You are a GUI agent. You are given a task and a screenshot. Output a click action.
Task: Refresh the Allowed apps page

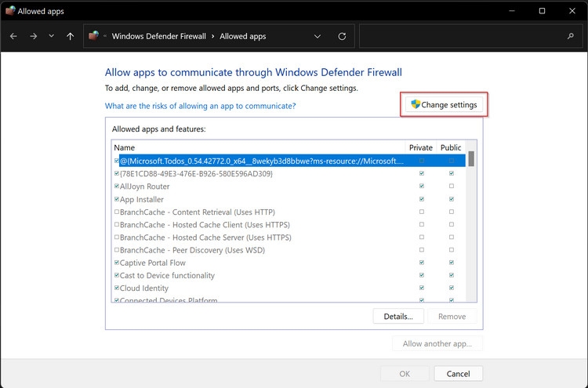click(x=342, y=36)
